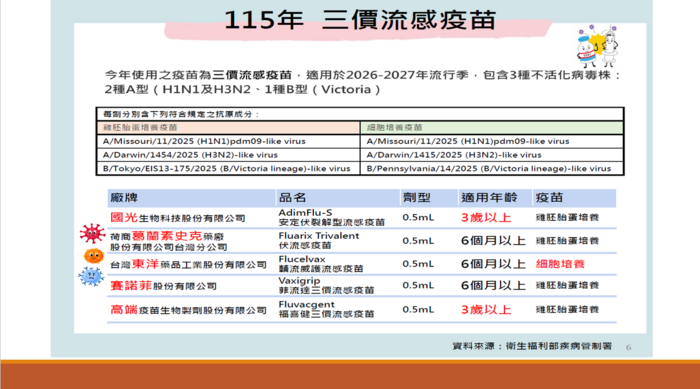Click the 'Flucelvax' product name
The image size is (700, 389).
click(302, 259)
